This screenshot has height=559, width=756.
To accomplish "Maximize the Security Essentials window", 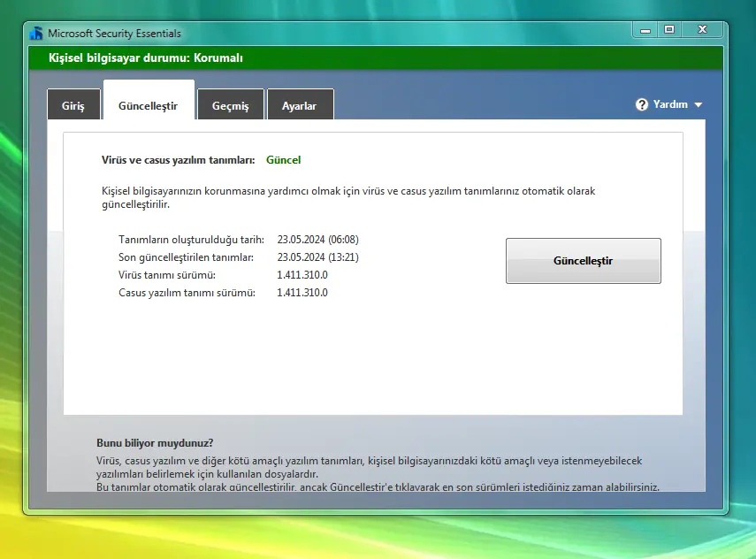I will [x=669, y=30].
